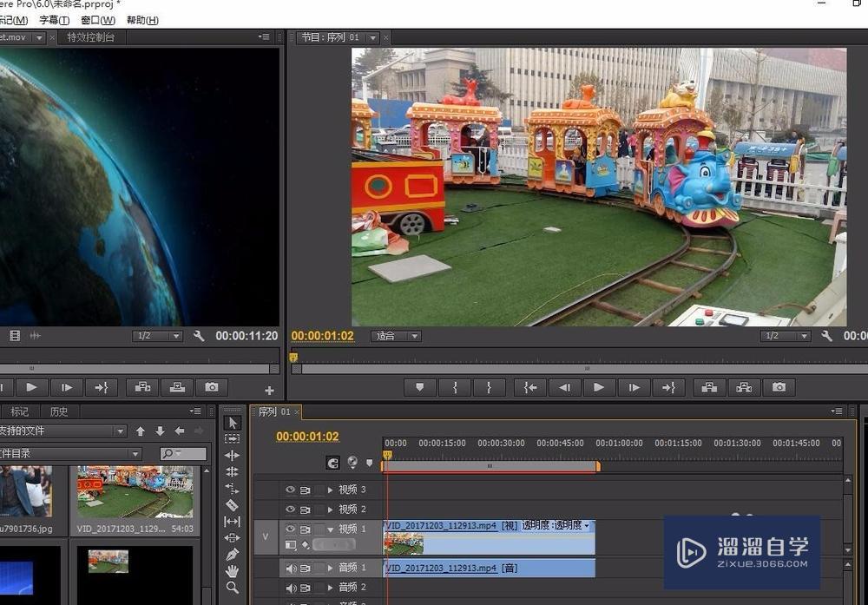The height and width of the screenshot is (605, 868).
Task: Toggle visibility of track 视频 2
Action: point(290,510)
